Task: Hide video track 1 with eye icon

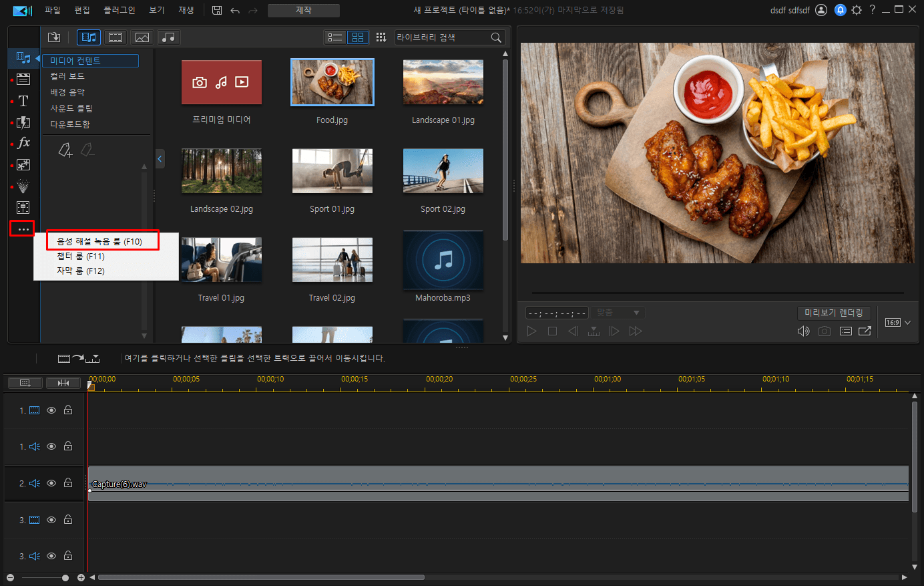Action: tap(51, 410)
